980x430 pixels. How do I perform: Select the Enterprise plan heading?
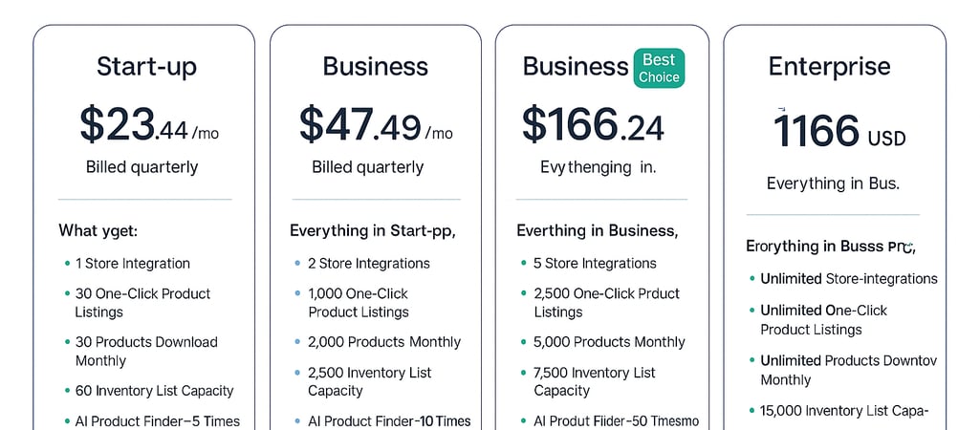click(x=829, y=66)
